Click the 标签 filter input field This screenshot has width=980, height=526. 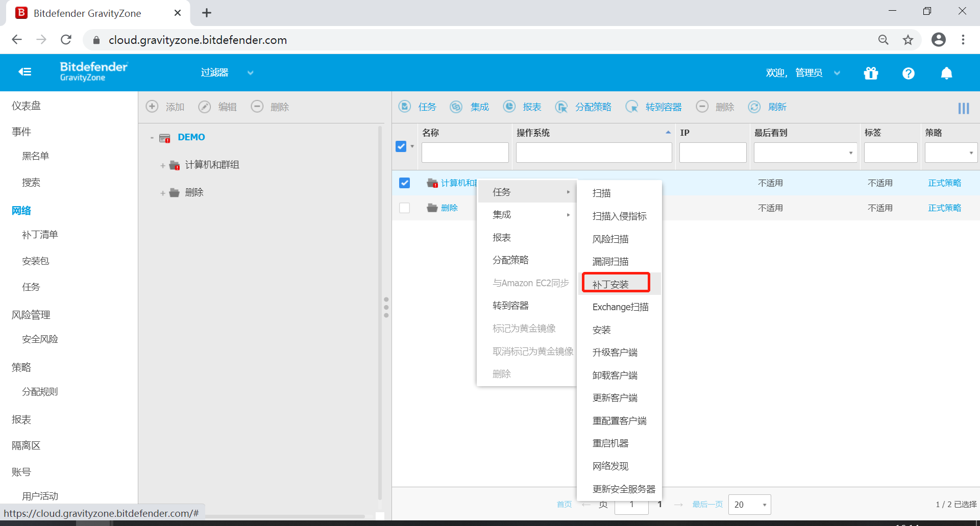(x=891, y=153)
